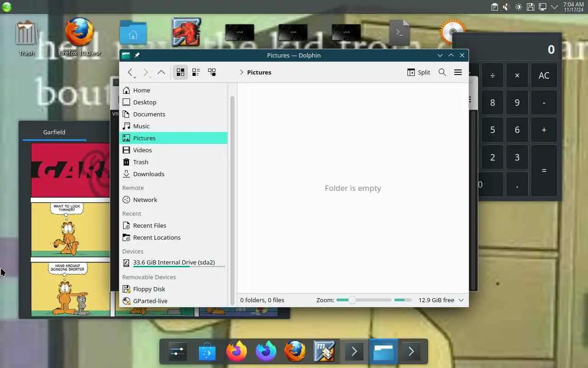Viewport: 588px width, 368px height.
Task: Go up to the parent folder in Dolphin
Action: point(161,72)
